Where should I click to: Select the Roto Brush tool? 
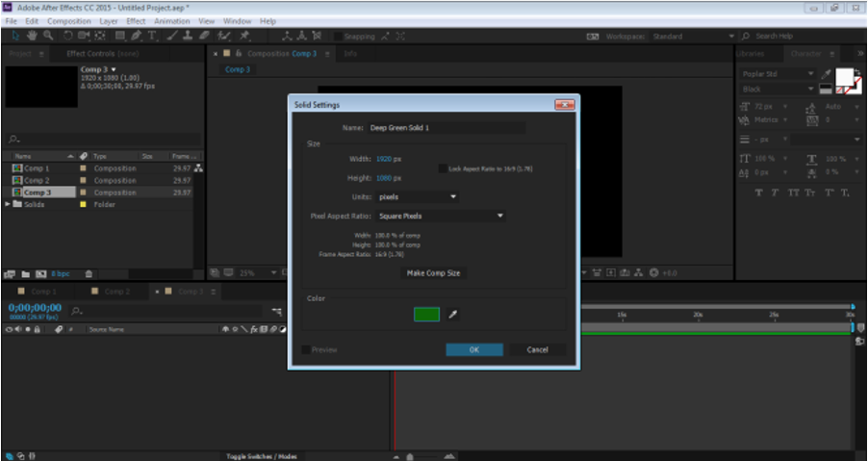coord(223,36)
